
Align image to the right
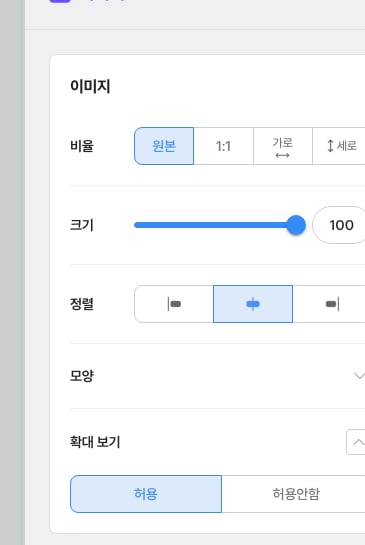329,304
